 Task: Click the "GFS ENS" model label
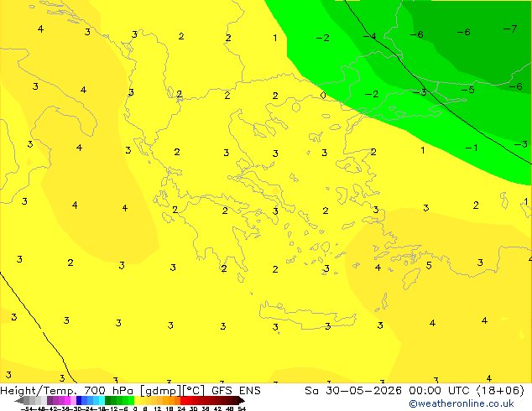(236, 391)
